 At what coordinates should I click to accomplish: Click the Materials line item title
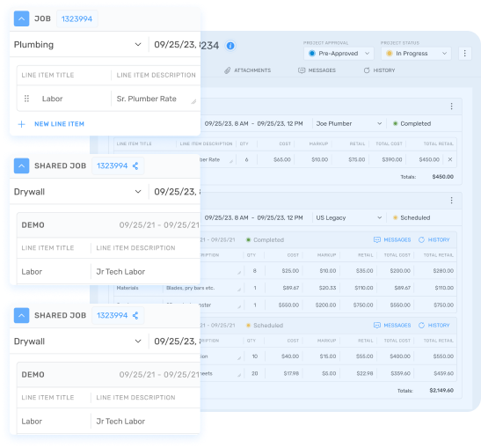pos(128,288)
